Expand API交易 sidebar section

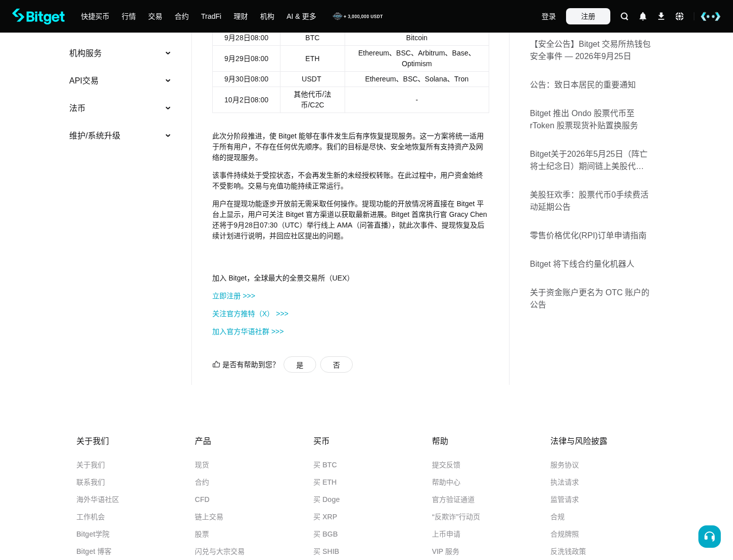120,80
